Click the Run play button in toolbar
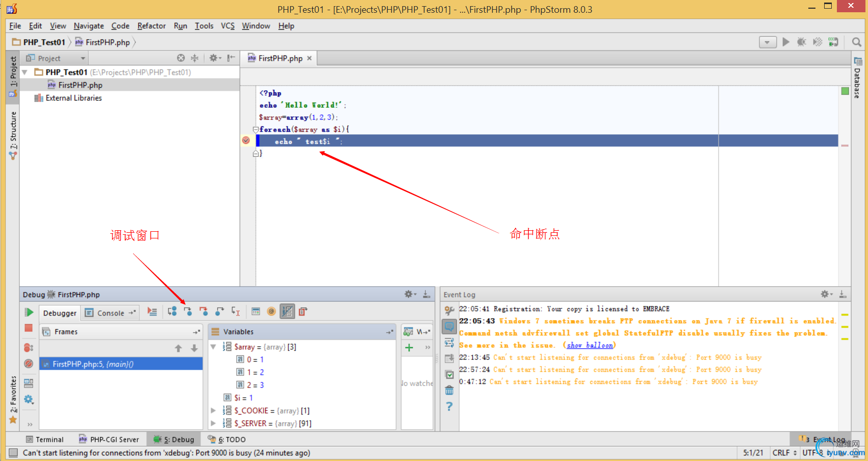Image resolution: width=868 pixels, height=461 pixels. [786, 42]
